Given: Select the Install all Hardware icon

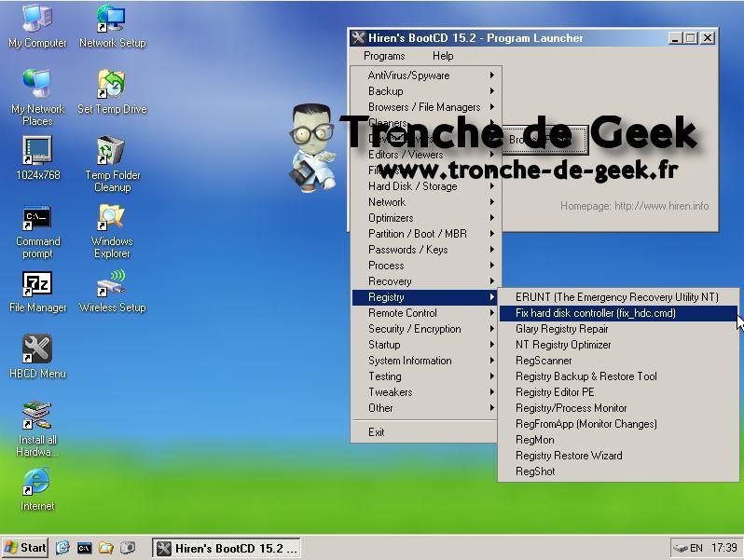Looking at the screenshot, I should pos(37,430).
